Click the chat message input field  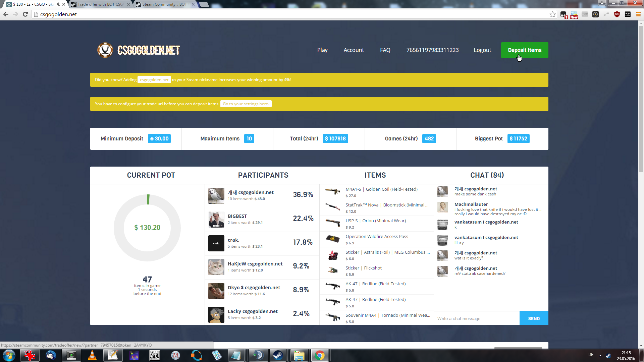[476, 318]
